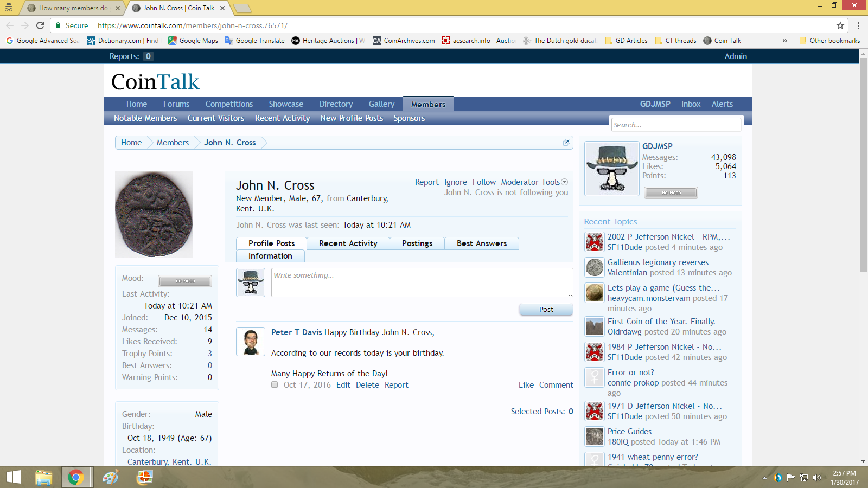Click the site Search field
This screenshot has height=488, width=868.
(x=676, y=125)
